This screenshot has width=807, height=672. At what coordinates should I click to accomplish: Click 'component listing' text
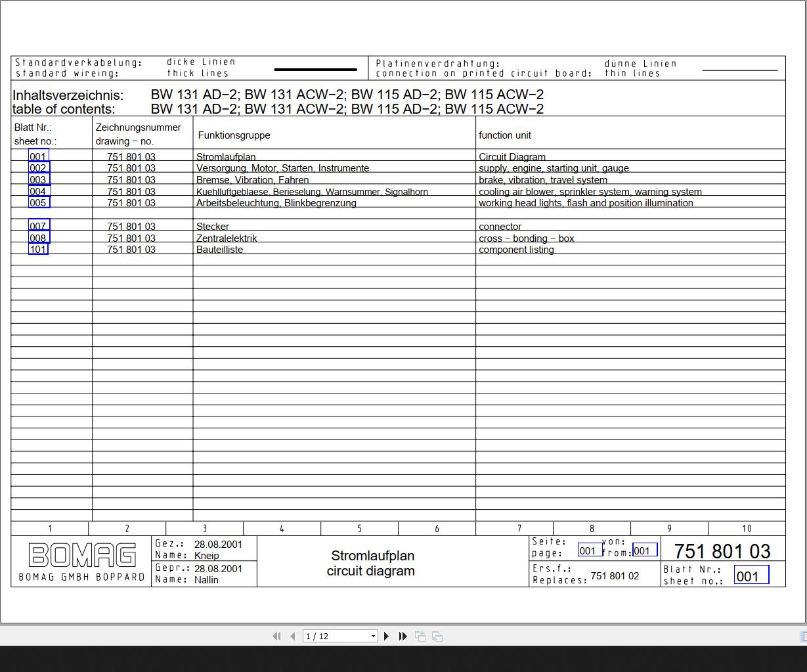516,250
